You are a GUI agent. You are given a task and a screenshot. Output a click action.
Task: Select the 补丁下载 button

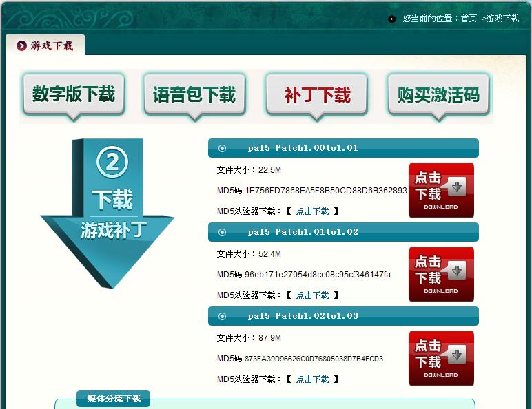317,94
